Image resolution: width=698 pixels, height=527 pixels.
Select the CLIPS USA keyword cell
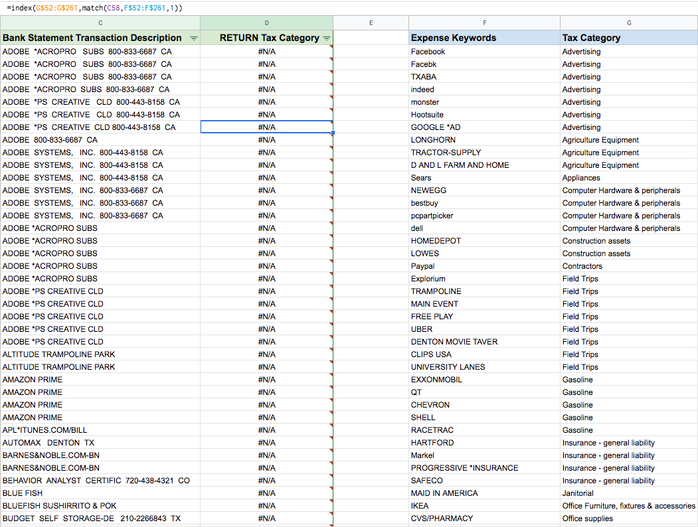484,354
